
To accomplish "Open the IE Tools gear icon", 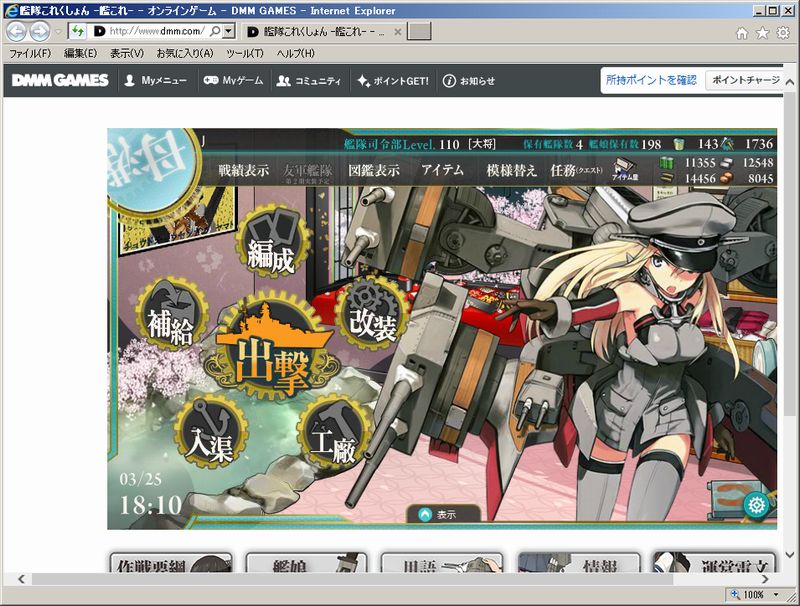I will [x=783, y=33].
